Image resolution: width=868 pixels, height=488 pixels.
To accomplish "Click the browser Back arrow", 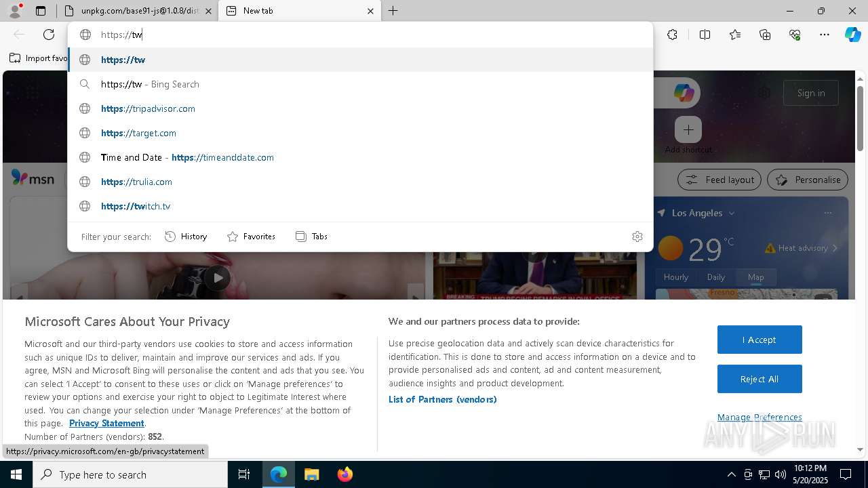I will [19, 35].
